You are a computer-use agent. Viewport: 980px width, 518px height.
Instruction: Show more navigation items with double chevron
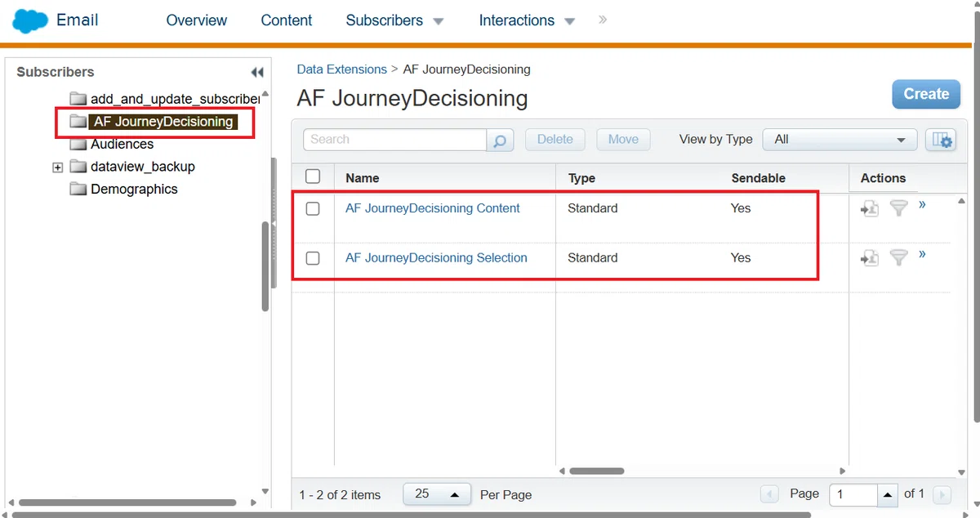click(x=603, y=20)
